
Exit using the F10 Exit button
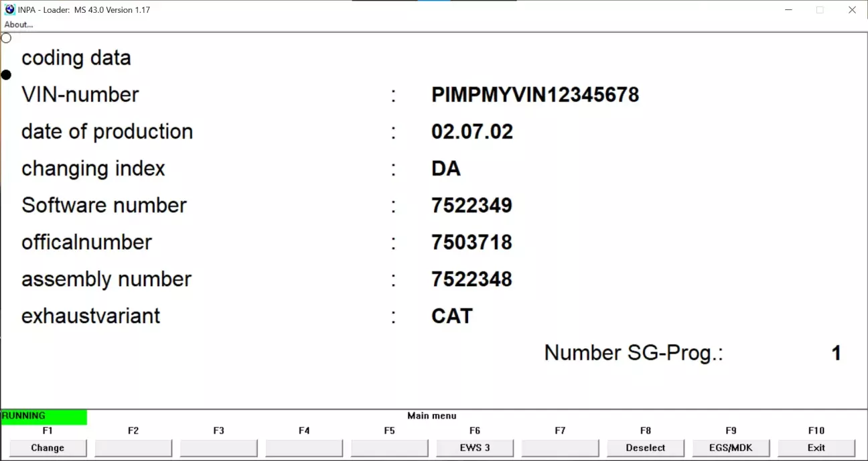816,448
